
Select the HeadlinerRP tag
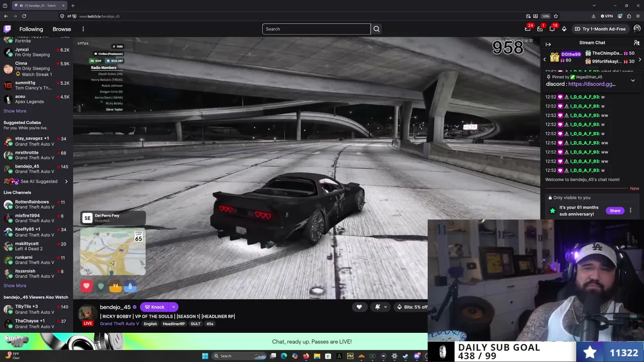[174, 324]
